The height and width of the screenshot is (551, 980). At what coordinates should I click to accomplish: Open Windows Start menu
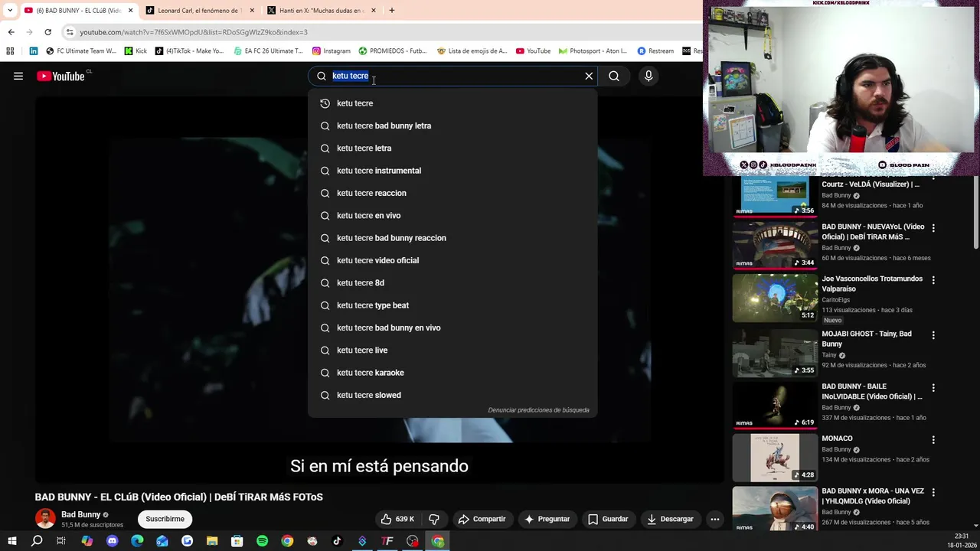11,541
